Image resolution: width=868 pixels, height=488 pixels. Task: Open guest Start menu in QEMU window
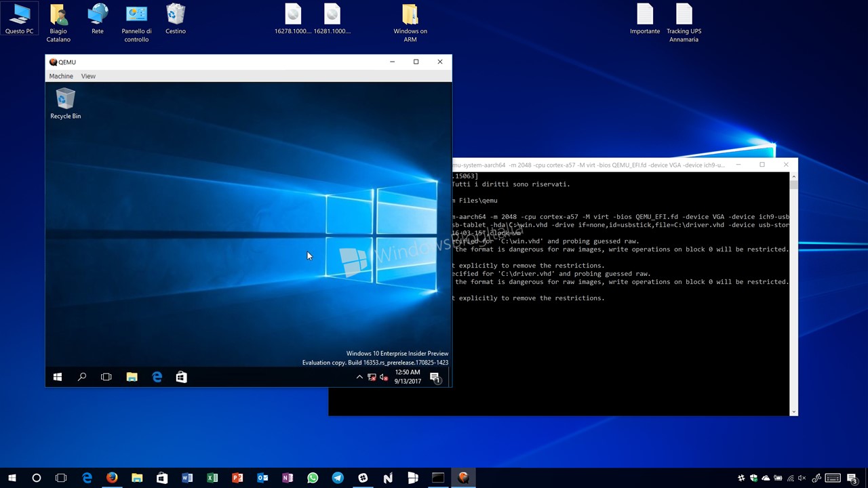click(x=58, y=377)
